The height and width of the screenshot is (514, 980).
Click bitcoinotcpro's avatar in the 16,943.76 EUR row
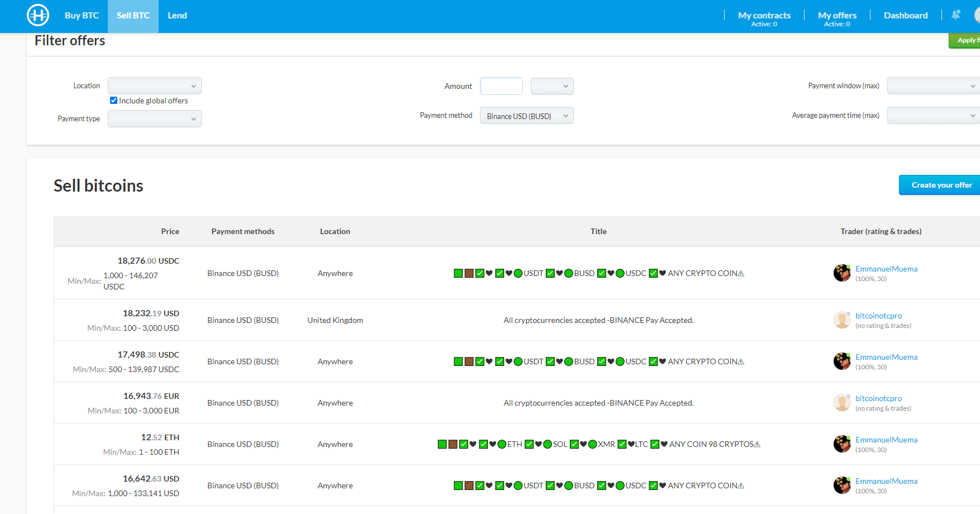[842, 403]
